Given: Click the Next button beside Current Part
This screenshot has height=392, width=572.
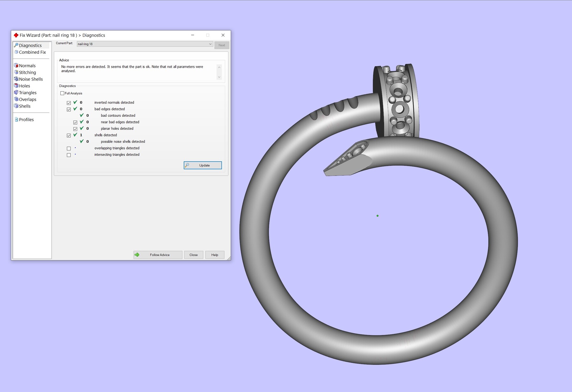Looking at the screenshot, I should coord(221,45).
